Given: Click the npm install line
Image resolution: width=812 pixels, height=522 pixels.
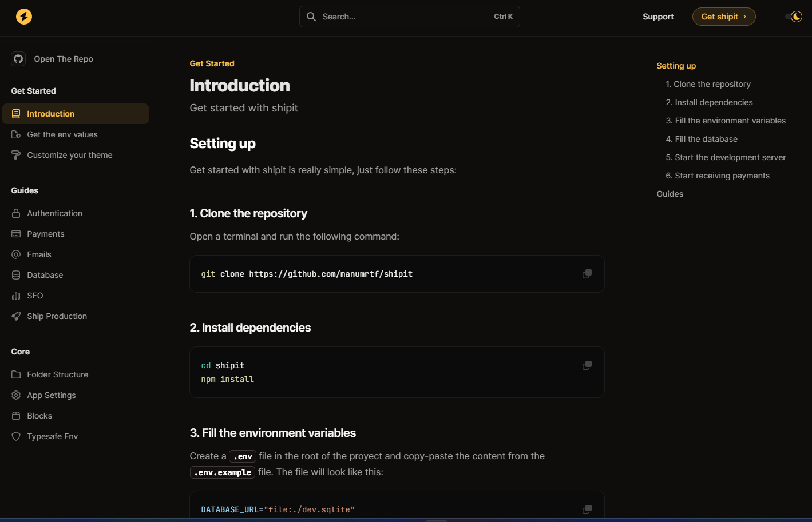Looking at the screenshot, I should 227,379.
